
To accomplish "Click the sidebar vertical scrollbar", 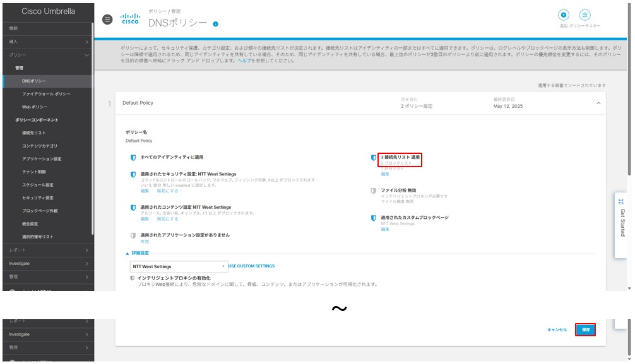I will click(93, 129).
